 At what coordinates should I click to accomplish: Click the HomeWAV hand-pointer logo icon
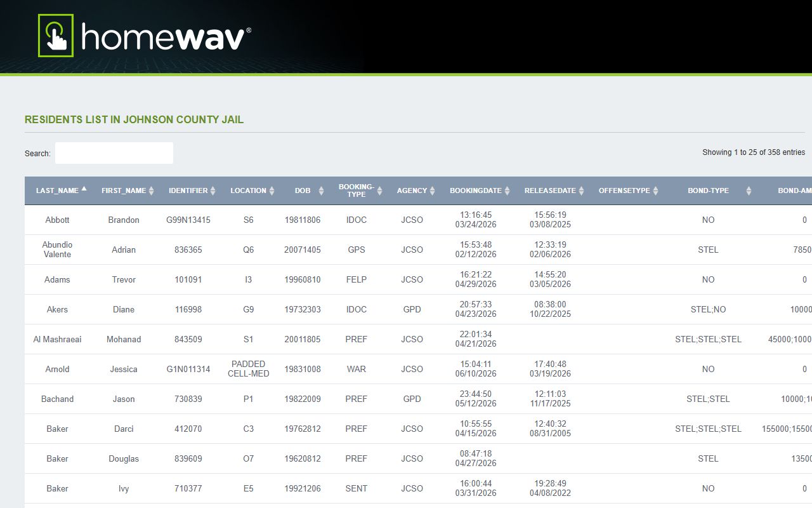tap(56, 36)
